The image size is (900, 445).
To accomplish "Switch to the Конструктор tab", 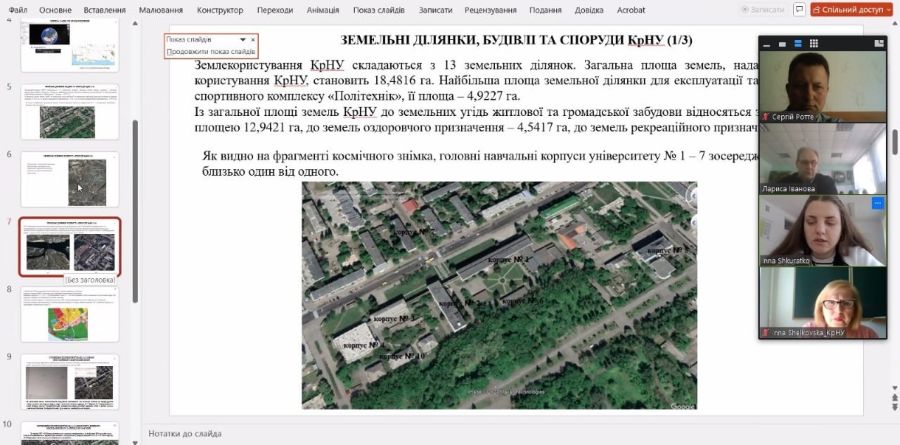I will 220,10.
